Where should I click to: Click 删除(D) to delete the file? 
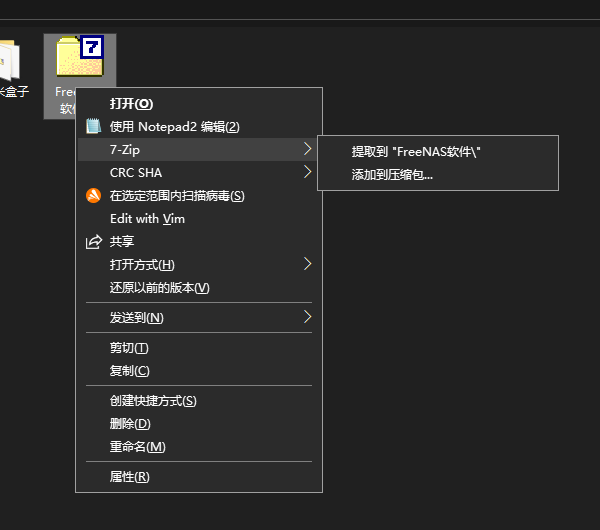pos(130,424)
